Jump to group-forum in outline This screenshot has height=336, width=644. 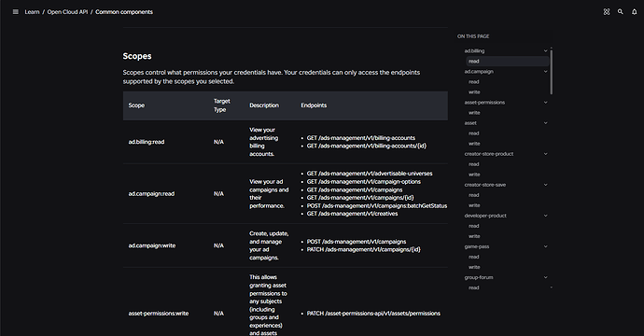(x=479, y=277)
